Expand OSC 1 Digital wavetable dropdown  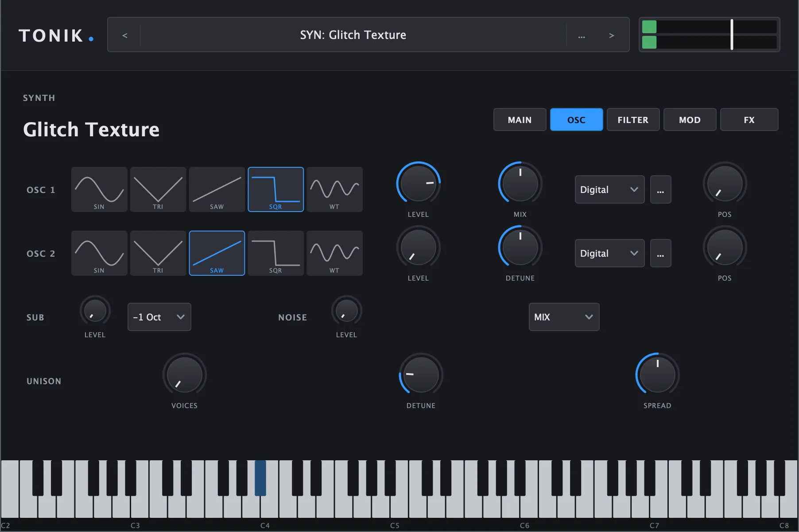pos(609,189)
